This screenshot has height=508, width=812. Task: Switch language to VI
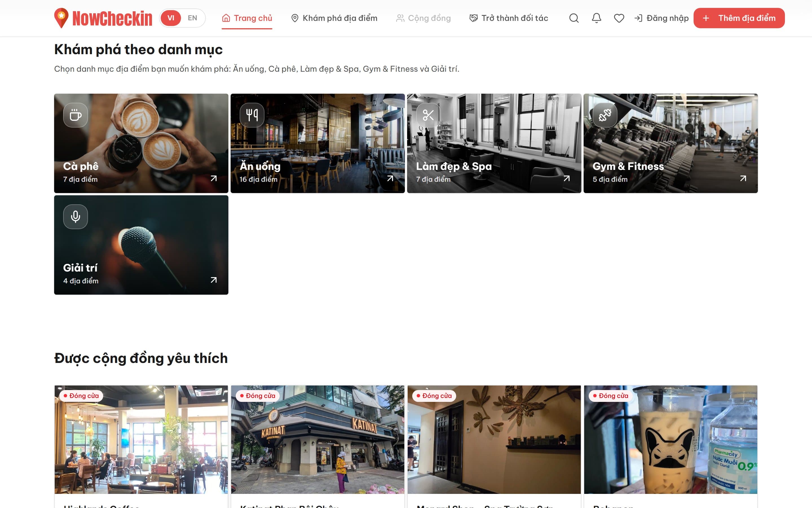171,18
